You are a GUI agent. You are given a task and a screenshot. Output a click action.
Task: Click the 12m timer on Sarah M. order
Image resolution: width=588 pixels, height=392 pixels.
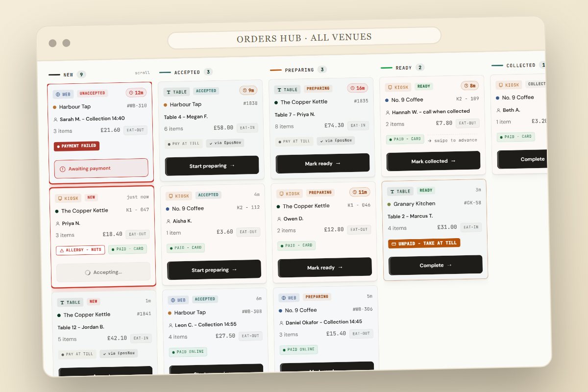coord(136,93)
